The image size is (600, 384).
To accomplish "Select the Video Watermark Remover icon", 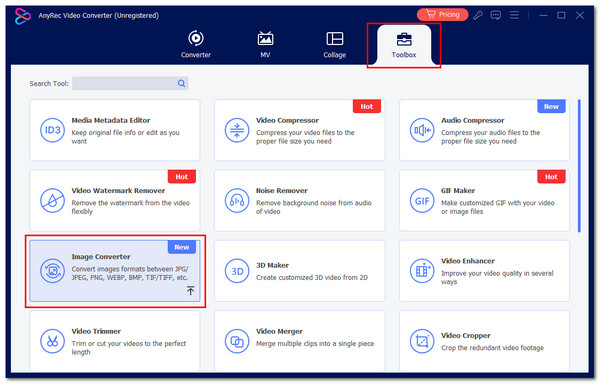I will (52, 200).
